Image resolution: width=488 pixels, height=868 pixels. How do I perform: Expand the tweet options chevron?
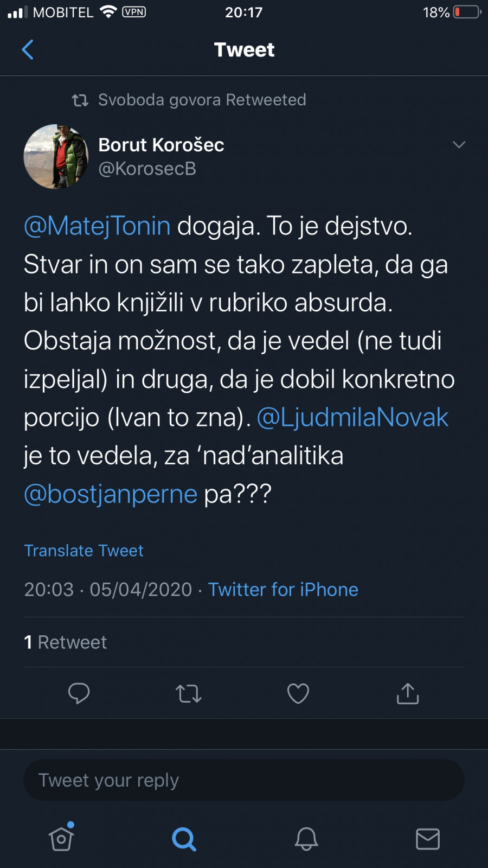(459, 145)
